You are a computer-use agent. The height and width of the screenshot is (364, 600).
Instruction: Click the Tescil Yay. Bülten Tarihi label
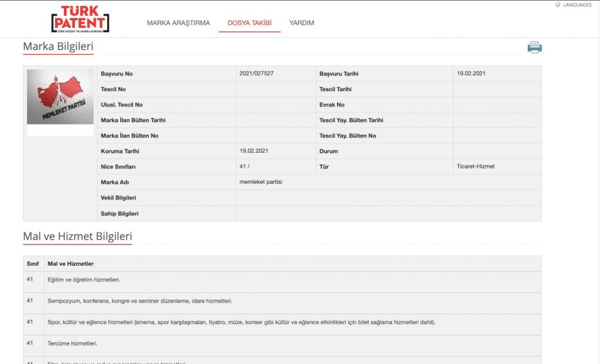click(x=352, y=120)
